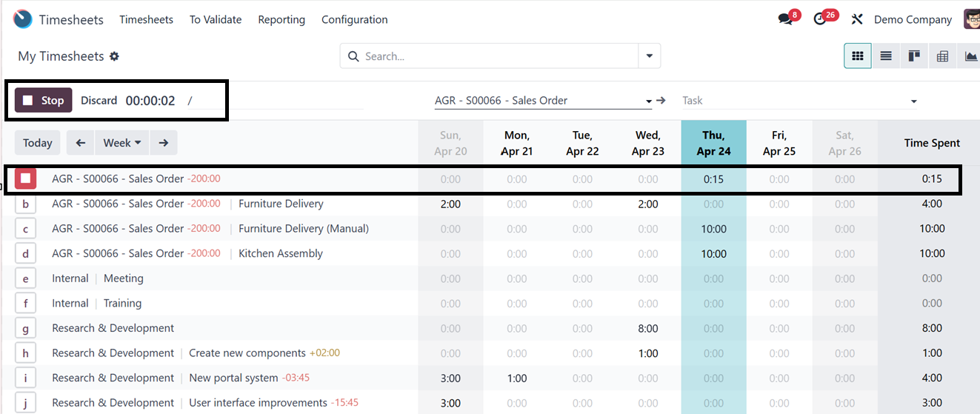Click the Discard timer button

[x=99, y=101]
